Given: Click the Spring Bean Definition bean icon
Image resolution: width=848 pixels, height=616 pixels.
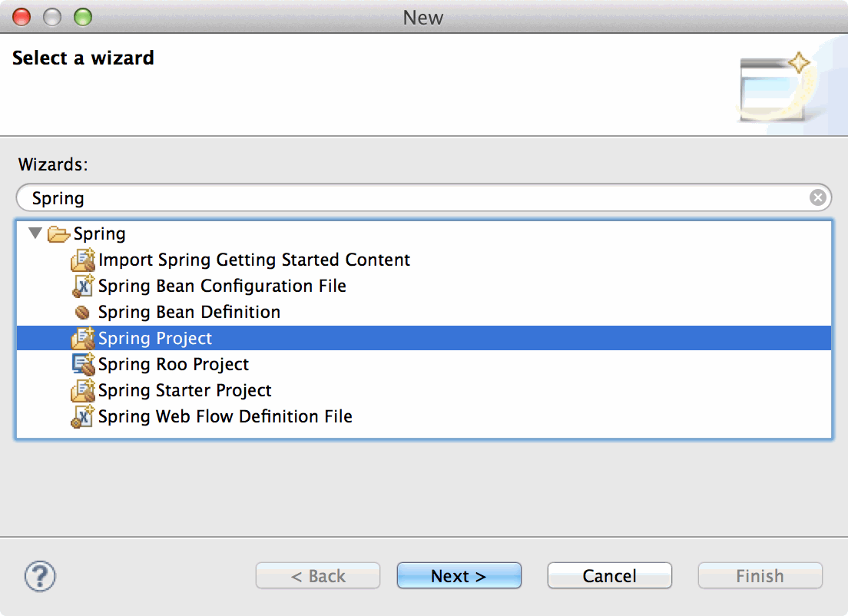Looking at the screenshot, I should (82, 313).
